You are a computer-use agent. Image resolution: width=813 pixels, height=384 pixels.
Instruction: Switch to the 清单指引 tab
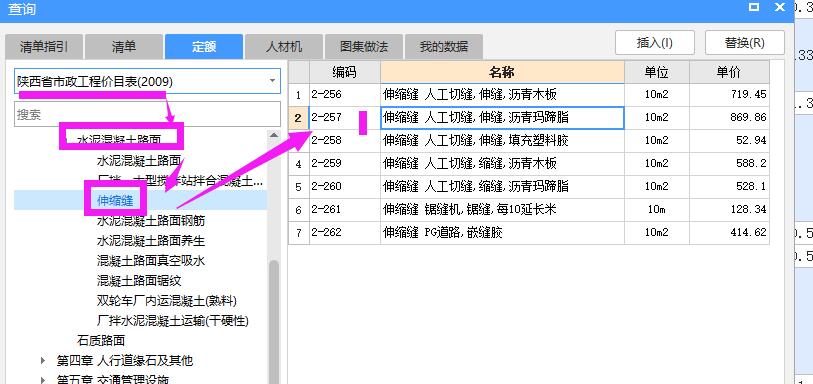[x=44, y=47]
